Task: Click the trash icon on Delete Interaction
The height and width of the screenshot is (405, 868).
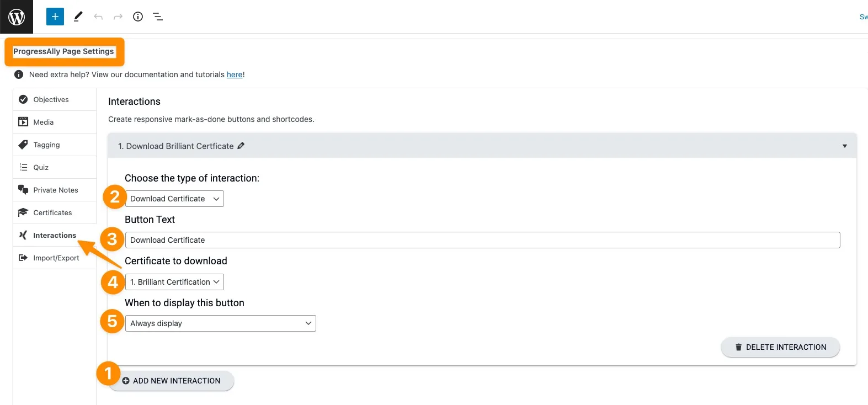Action: pos(738,347)
